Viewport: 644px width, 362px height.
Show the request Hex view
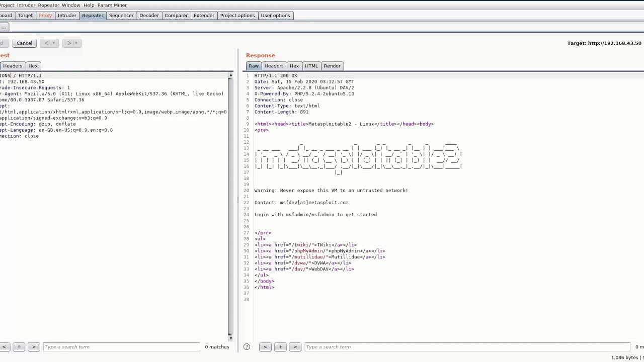pyautogui.click(x=33, y=66)
